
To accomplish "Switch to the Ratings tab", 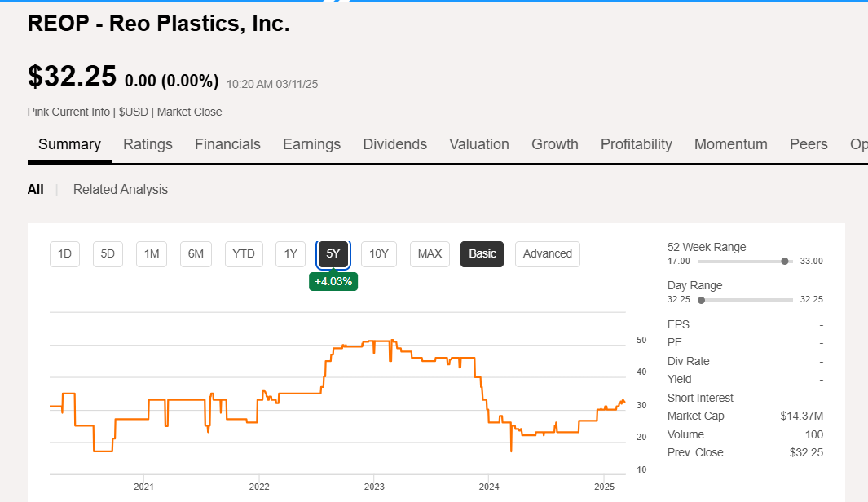I will coord(148,144).
